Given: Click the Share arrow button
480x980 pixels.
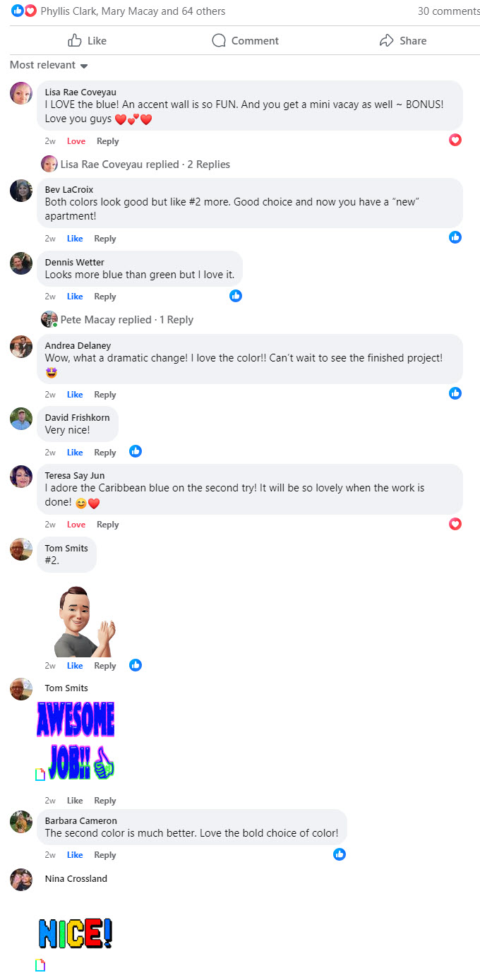Looking at the screenshot, I should (402, 40).
